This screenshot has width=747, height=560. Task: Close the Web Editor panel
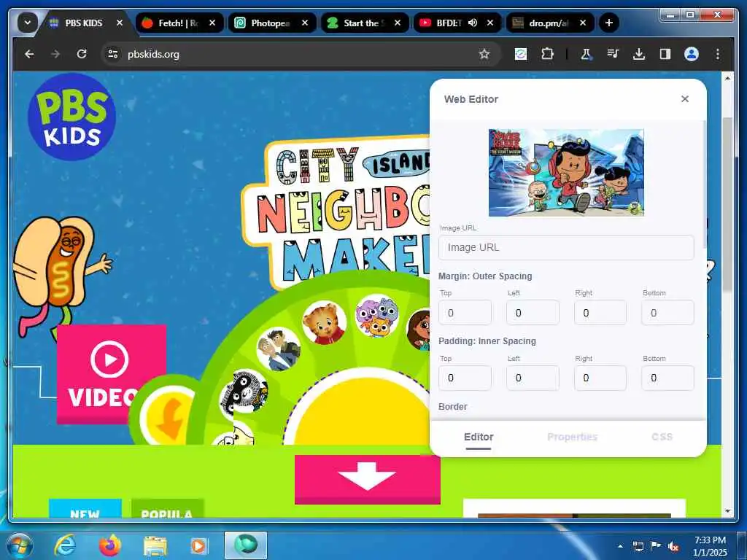click(x=685, y=98)
